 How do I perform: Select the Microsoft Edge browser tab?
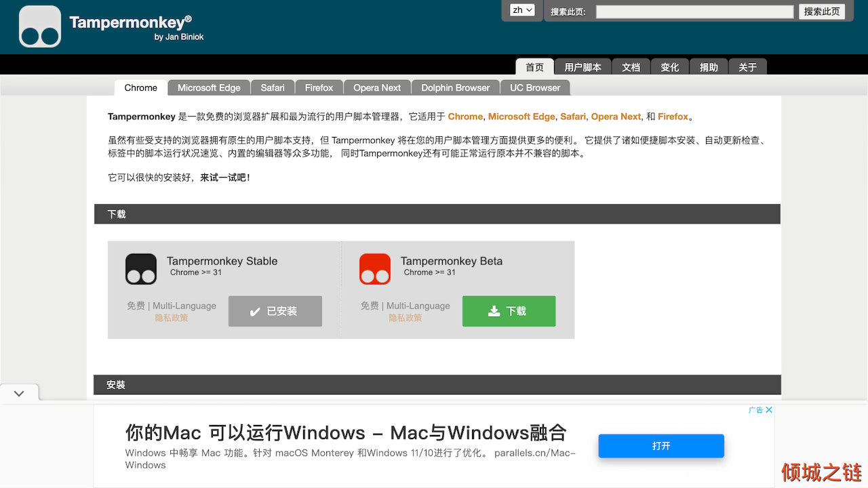tap(209, 87)
